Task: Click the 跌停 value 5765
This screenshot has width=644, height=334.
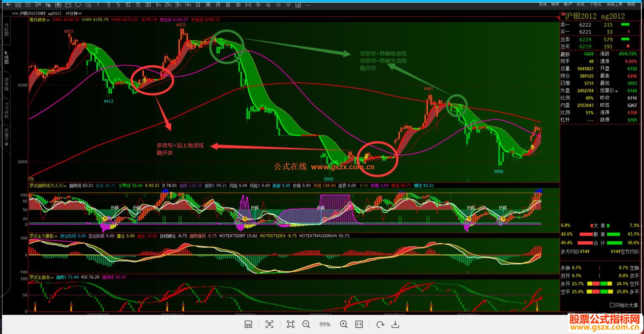Action: click(632, 120)
